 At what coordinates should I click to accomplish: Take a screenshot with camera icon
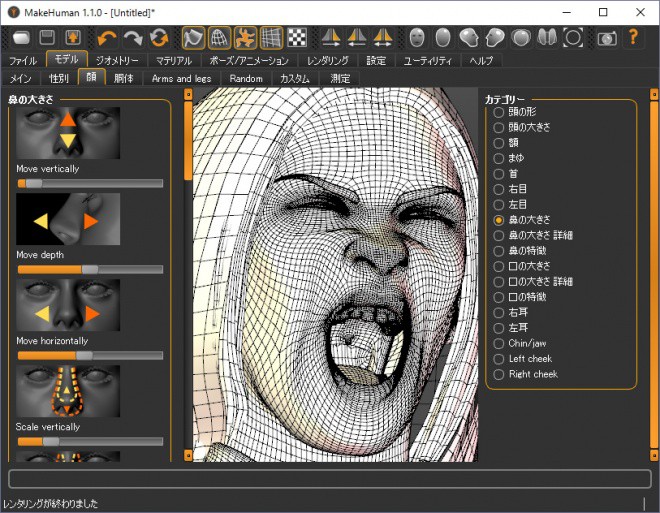pyautogui.click(x=607, y=38)
